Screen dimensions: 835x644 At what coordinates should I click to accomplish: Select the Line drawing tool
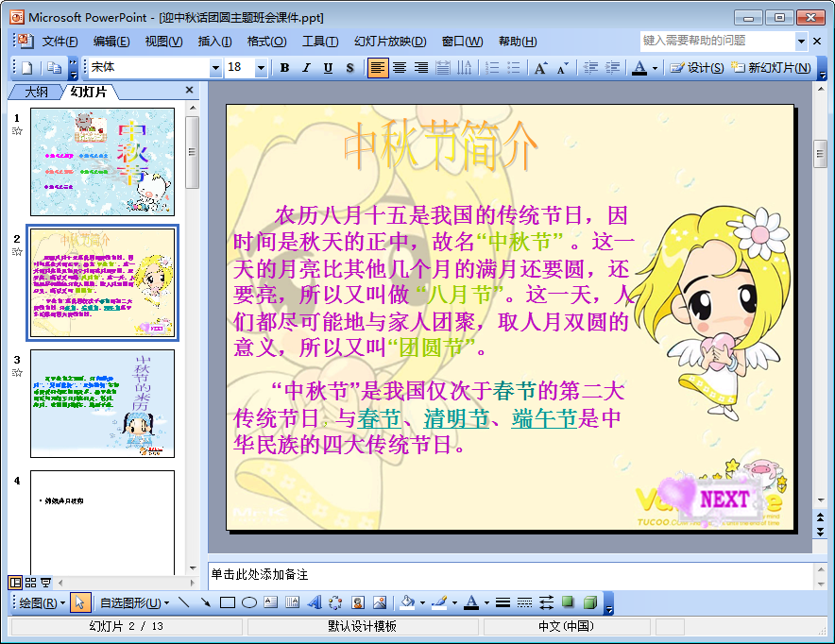[x=184, y=603]
